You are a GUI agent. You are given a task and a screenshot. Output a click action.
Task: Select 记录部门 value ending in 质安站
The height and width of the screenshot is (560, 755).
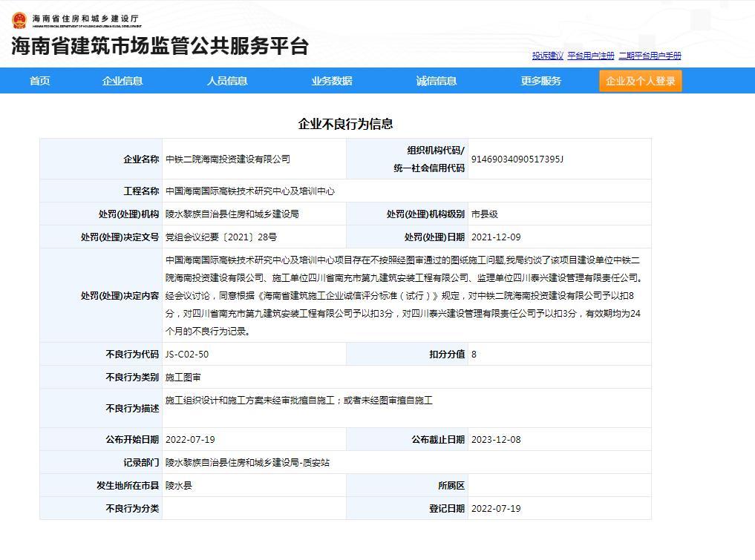click(x=247, y=462)
